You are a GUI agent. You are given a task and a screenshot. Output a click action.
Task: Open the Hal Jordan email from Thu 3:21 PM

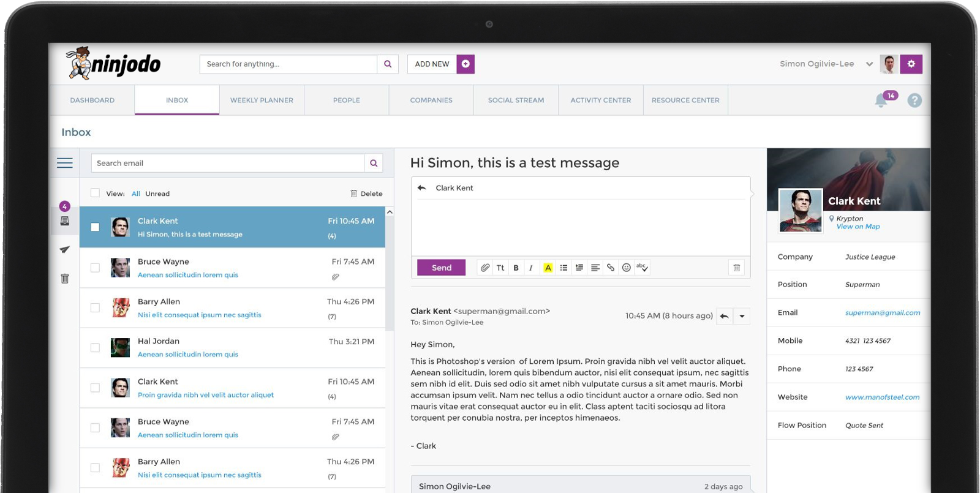click(x=233, y=348)
